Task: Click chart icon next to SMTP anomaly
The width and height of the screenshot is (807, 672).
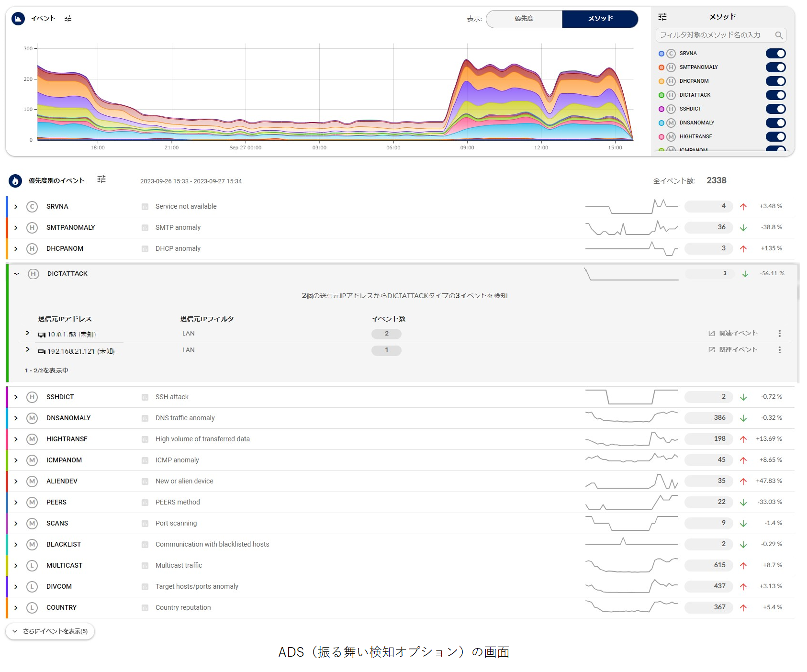Action: [x=145, y=228]
